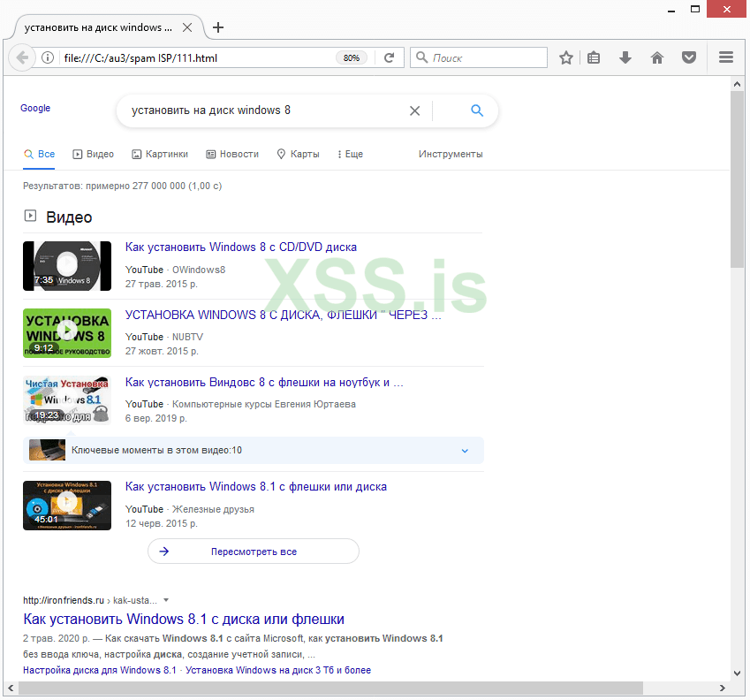Click the 'OWindows8' channel name
The width and height of the screenshot is (750, 700).
tap(199, 270)
